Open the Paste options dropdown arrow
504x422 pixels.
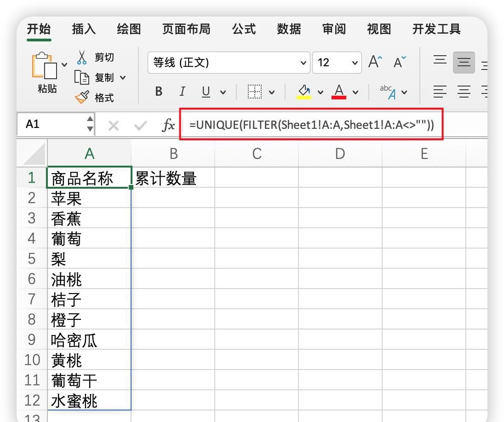coord(64,64)
